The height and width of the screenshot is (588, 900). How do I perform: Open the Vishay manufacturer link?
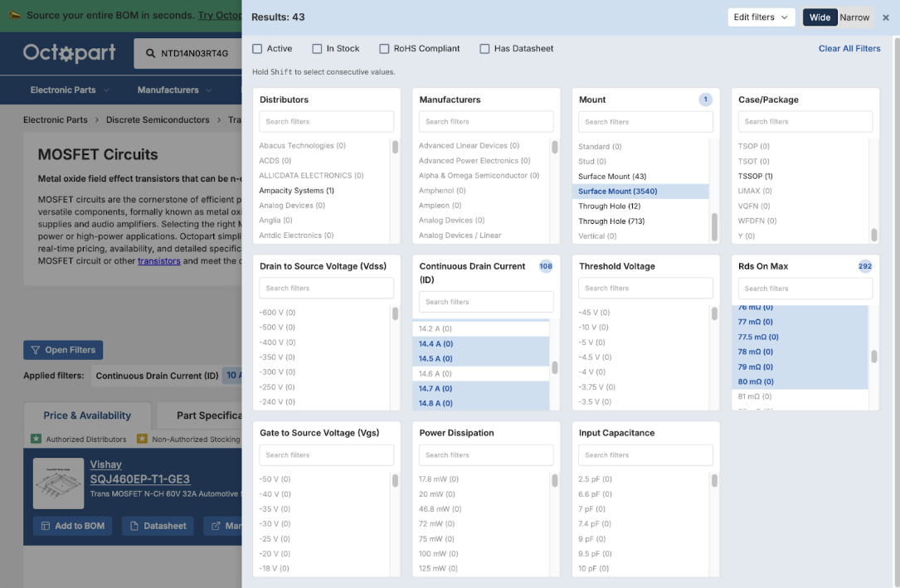[105, 464]
